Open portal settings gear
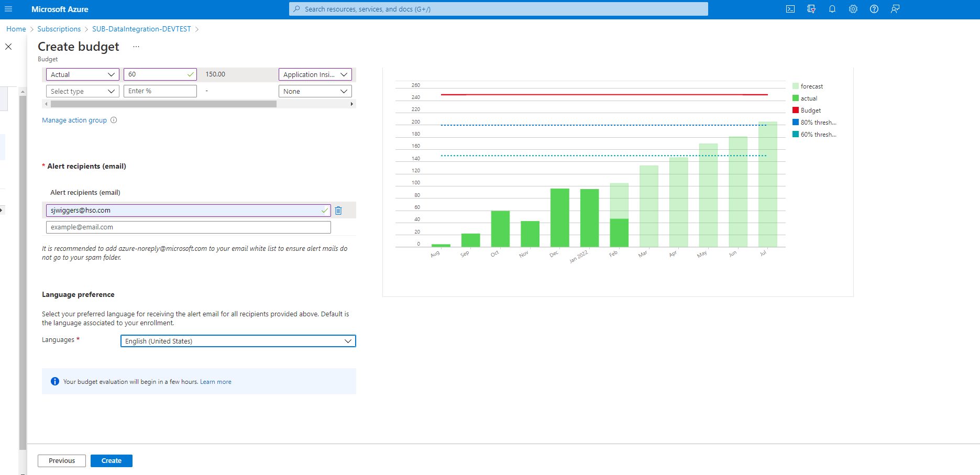 853,9
